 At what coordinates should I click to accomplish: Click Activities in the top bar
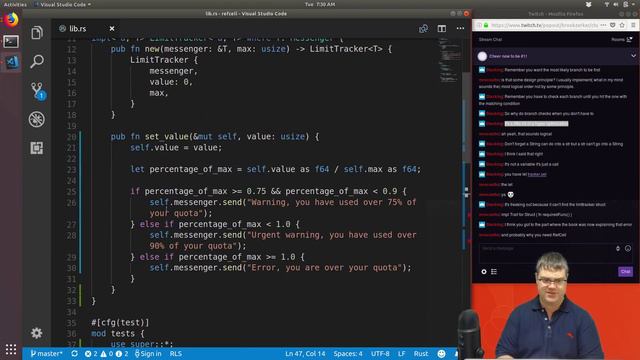click(x=15, y=4)
